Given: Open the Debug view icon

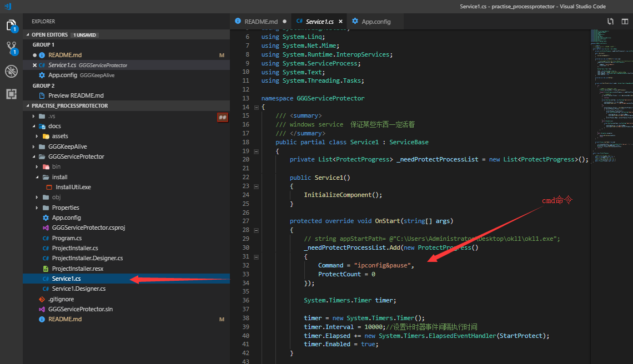Looking at the screenshot, I should click(x=11, y=72).
